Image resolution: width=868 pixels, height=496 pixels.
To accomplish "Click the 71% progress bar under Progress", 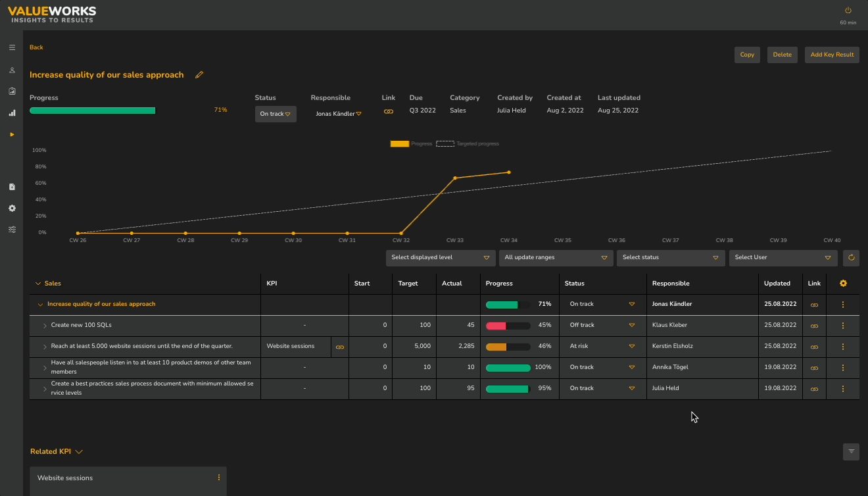I will tap(92, 111).
